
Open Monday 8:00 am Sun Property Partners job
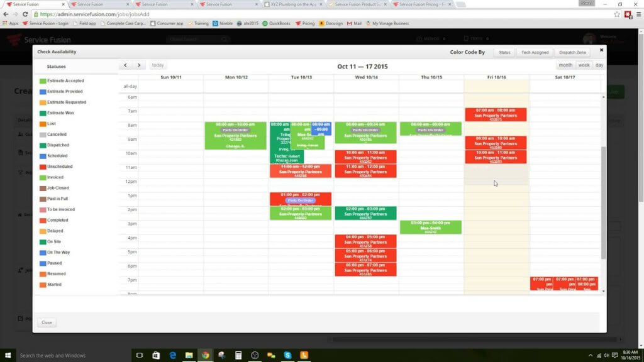[235, 136]
